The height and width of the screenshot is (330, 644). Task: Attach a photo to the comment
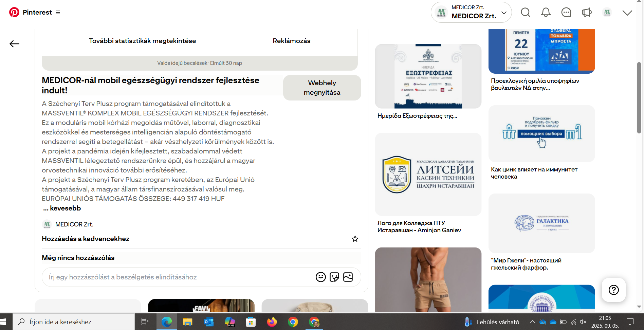coord(348,277)
